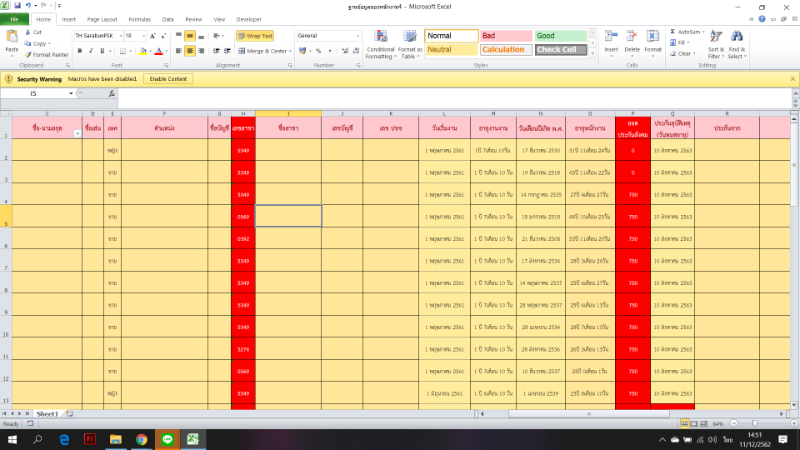
Task: Toggle Wrap Text on selected cell
Action: click(x=254, y=36)
